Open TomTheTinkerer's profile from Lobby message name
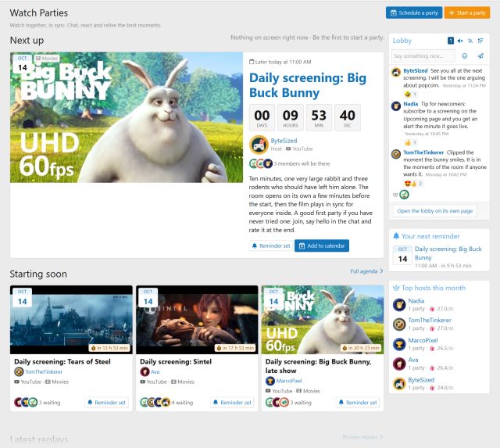 tap(423, 152)
